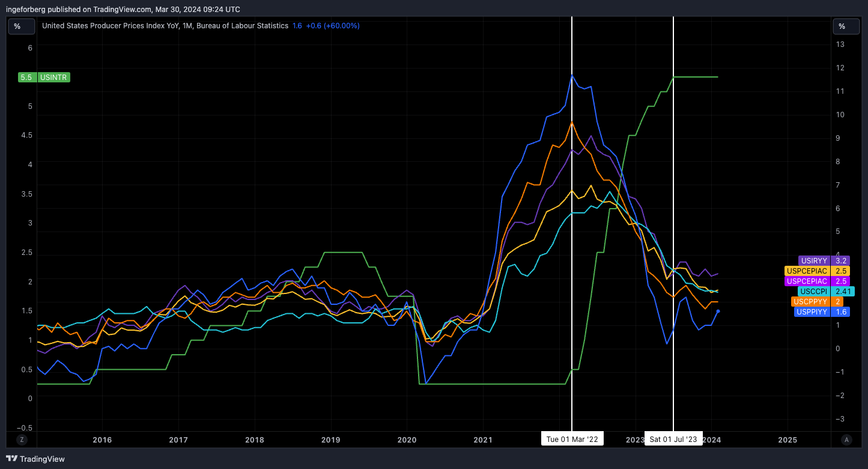Click the -0.5 tick on the price scale

click(25, 428)
